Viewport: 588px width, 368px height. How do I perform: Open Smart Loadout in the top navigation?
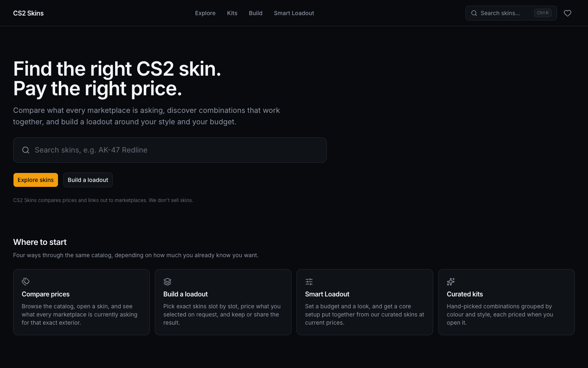point(294,13)
